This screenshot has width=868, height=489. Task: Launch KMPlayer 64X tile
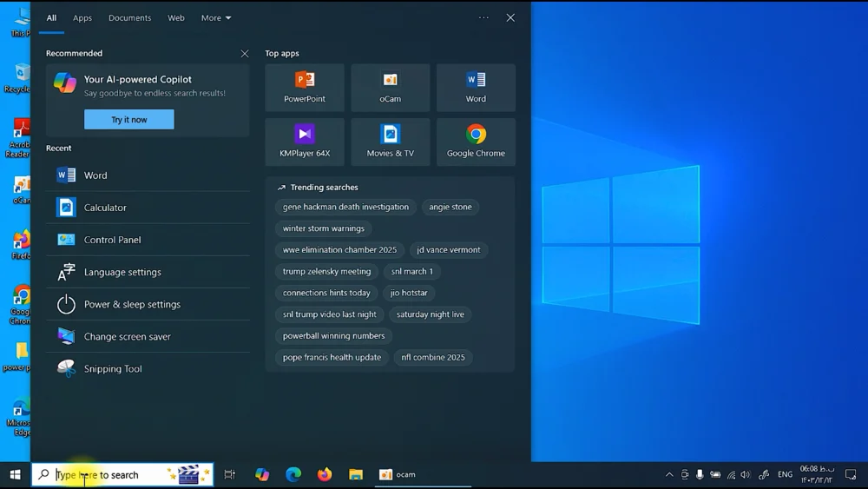tap(305, 142)
